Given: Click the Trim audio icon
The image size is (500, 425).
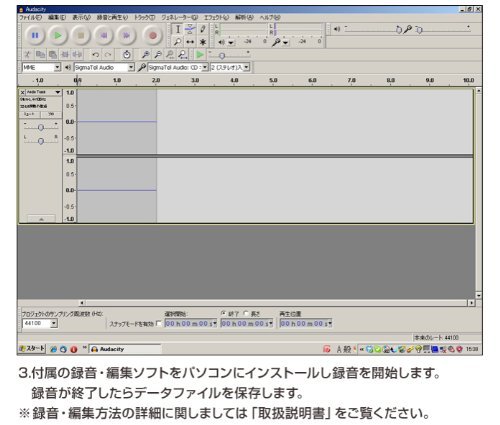Looking at the screenshot, I should tap(65, 54).
